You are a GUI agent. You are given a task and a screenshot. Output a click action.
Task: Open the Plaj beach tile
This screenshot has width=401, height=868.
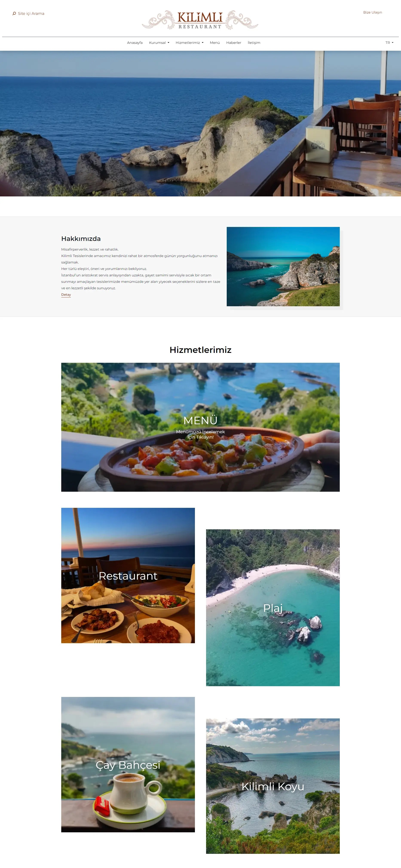(x=273, y=608)
